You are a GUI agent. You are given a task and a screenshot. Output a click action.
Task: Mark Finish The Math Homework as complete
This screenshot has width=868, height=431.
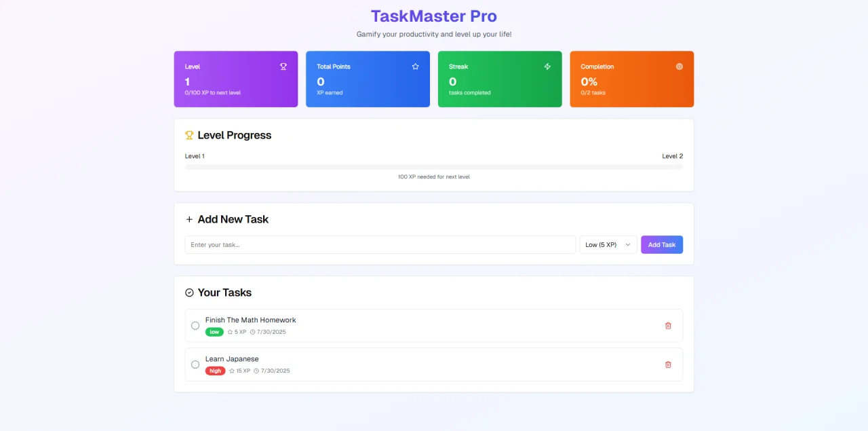[x=195, y=326]
